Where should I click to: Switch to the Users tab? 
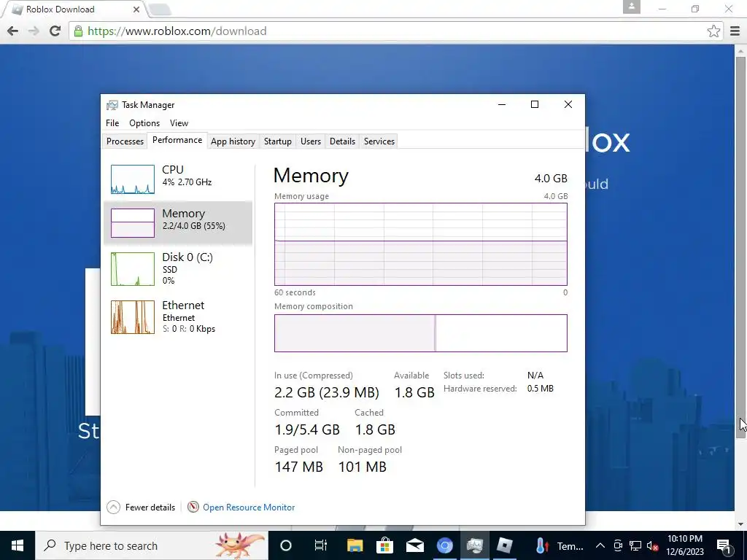click(311, 141)
